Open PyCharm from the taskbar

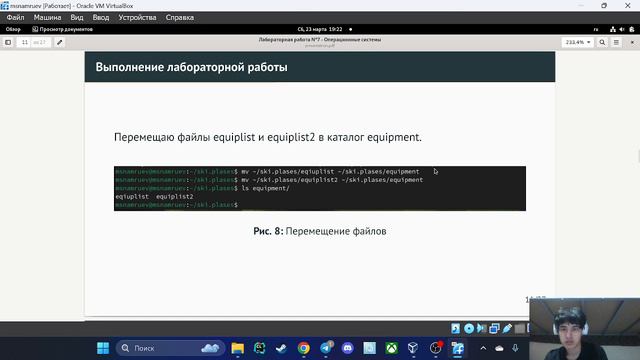coord(260,348)
